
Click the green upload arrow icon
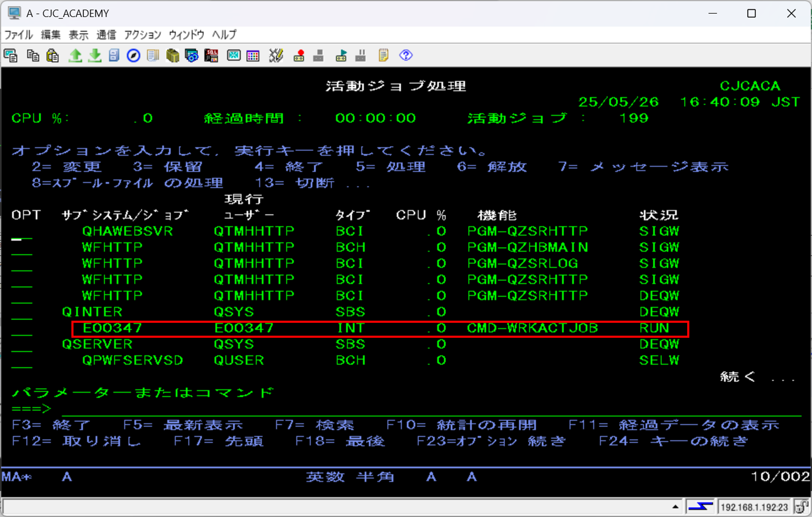(75, 55)
